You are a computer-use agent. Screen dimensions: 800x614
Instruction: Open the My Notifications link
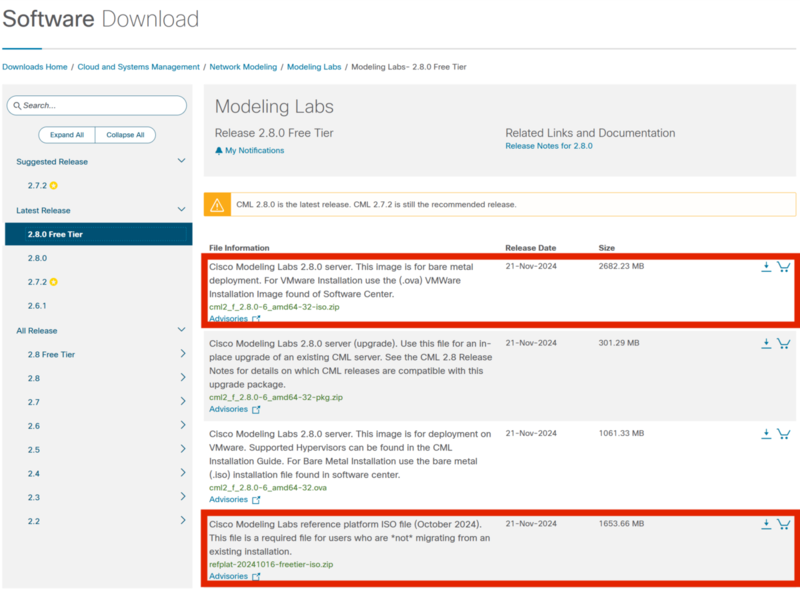point(255,151)
